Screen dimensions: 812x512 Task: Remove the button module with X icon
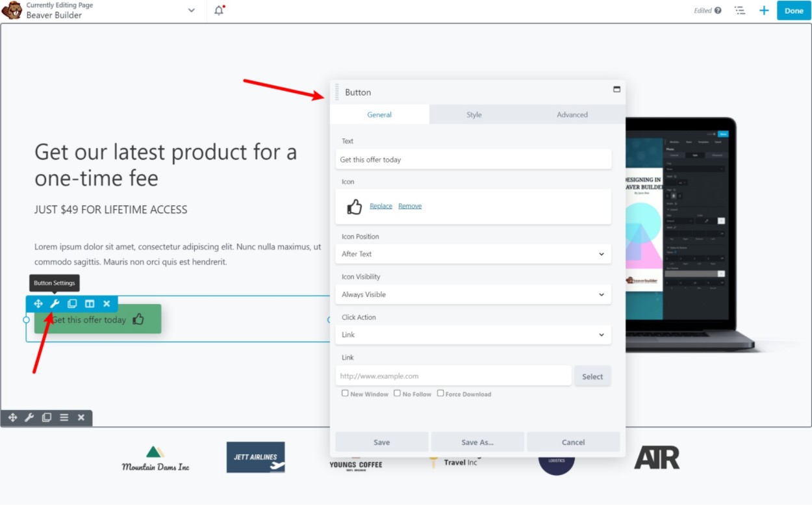point(107,303)
